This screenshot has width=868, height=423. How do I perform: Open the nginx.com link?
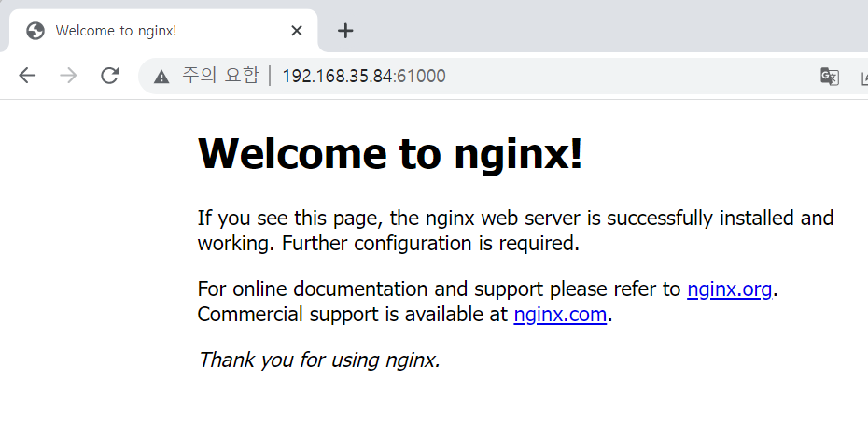click(x=560, y=315)
